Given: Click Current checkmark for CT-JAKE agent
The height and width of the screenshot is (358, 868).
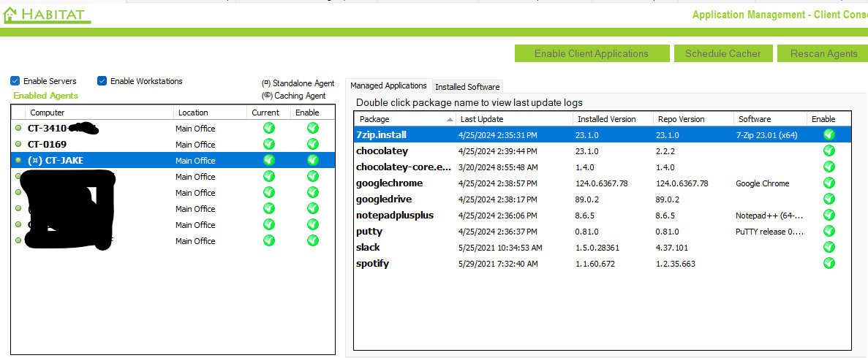Looking at the screenshot, I should click(269, 161).
